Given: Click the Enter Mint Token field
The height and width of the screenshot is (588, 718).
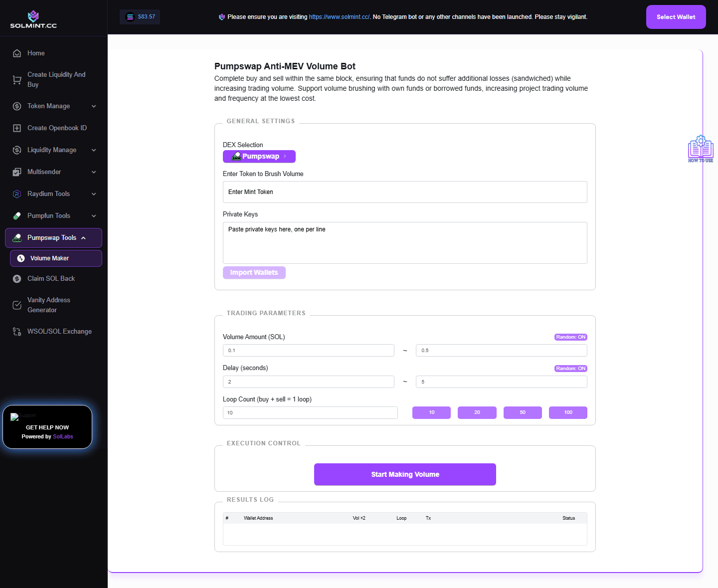Looking at the screenshot, I should (405, 192).
